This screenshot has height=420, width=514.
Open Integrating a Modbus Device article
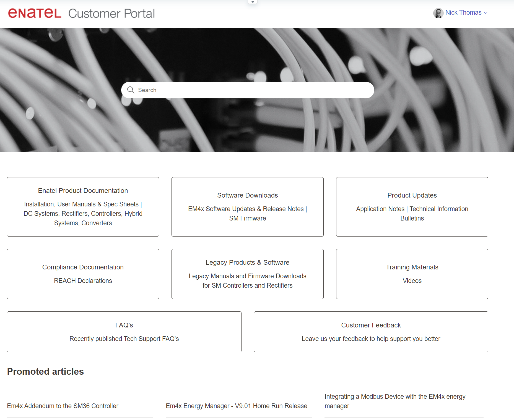[x=395, y=401]
